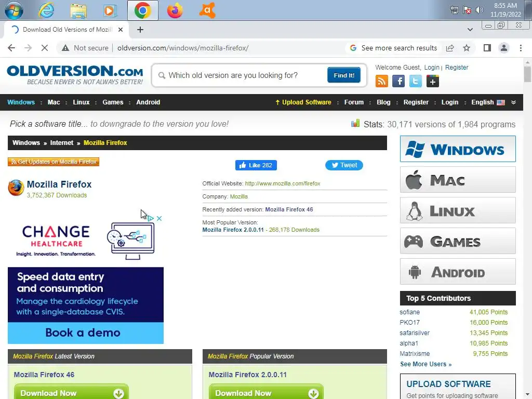Select the Android navigation item

coord(148,102)
